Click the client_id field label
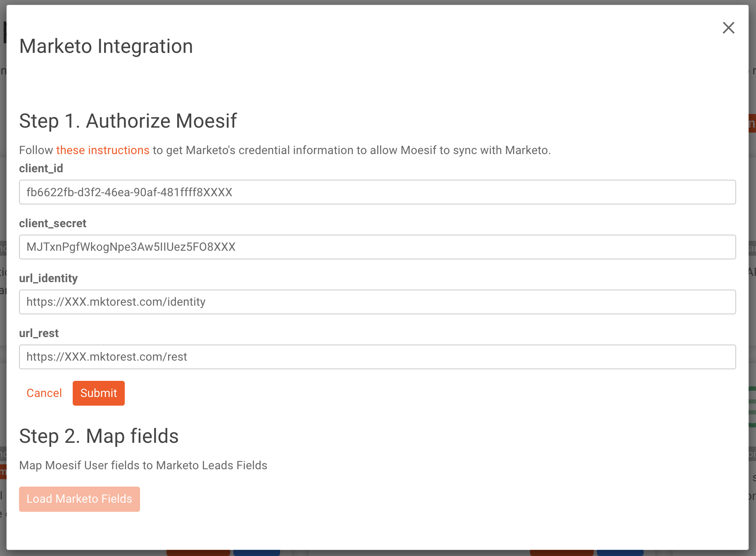 (41, 169)
